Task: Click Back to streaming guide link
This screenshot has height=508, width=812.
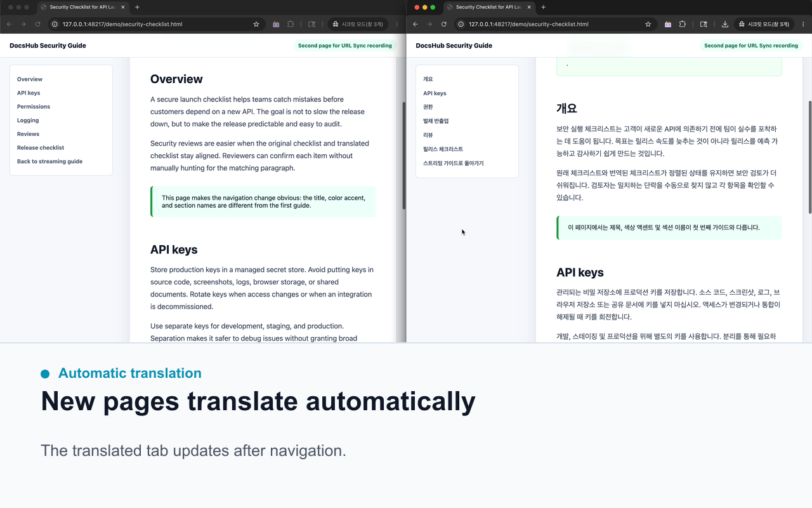Action: 49,161
